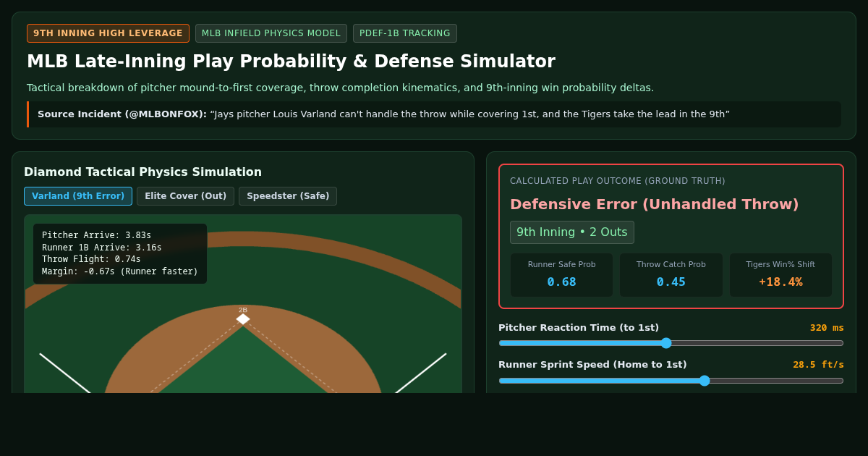Viewport: 868px width, 456px height.
Task: Adjust Runner Sprint Speed slider
Action: [x=671, y=381]
